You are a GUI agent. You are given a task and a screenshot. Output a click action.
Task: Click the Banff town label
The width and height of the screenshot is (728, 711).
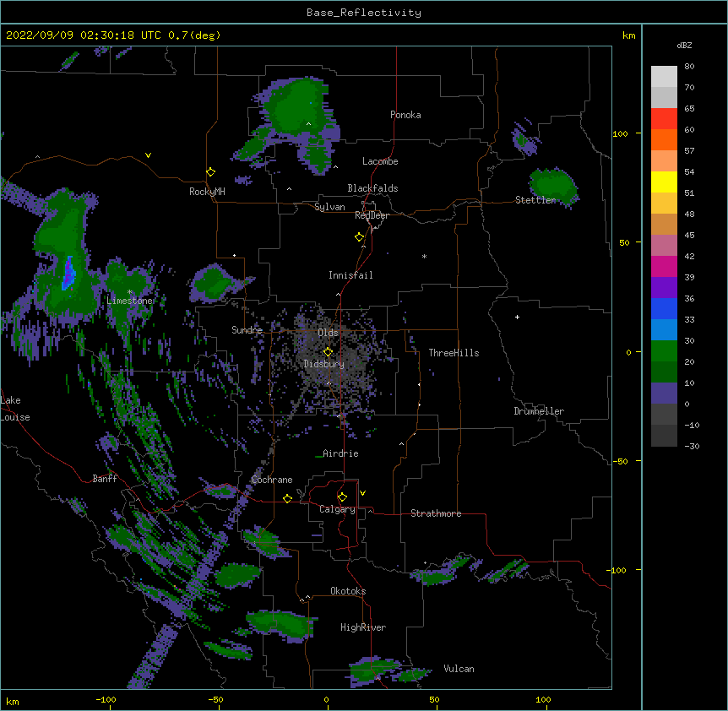[x=105, y=479]
